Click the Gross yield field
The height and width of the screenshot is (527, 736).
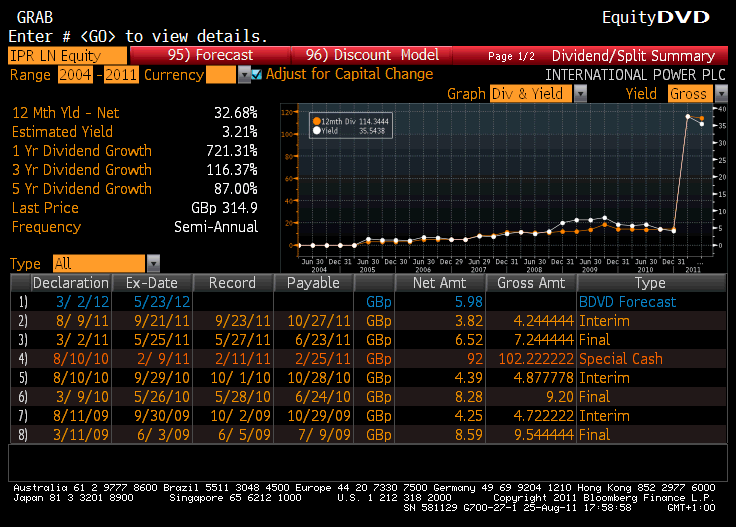pyautogui.click(x=690, y=93)
